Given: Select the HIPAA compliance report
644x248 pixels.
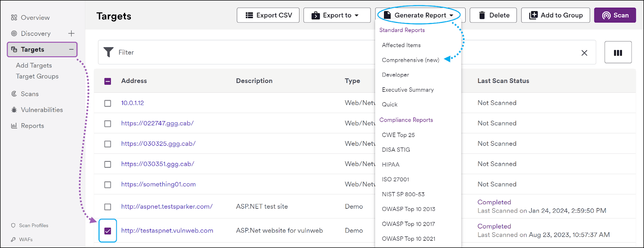Looking at the screenshot, I should click(x=390, y=165).
